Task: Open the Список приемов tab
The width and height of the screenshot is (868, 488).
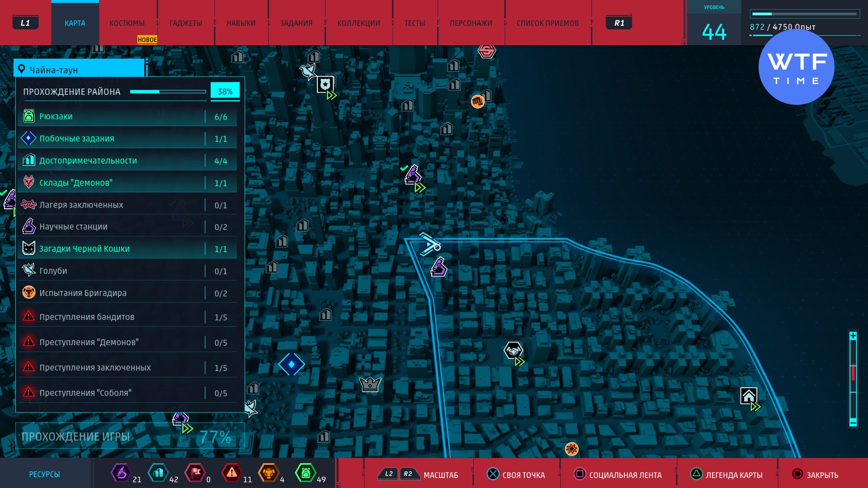Action: 547,23
